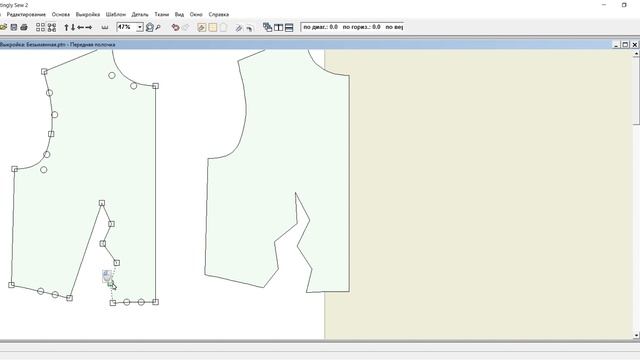Open the Окно menu
Screen dimensions: 640x360
196,14
